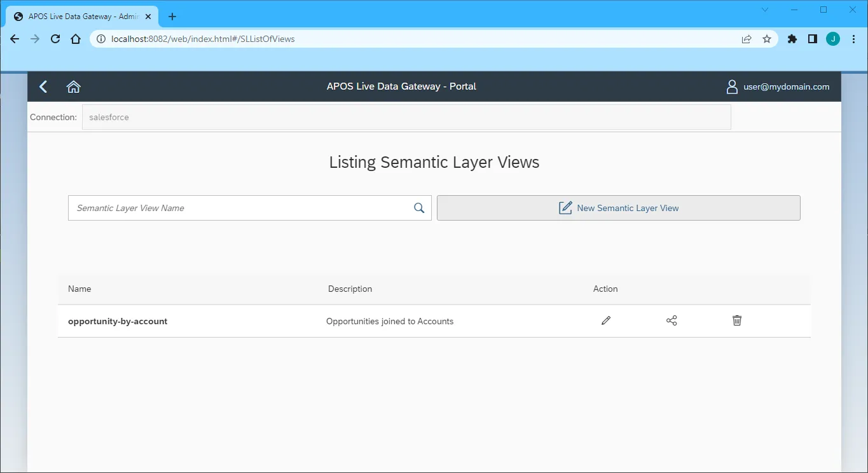868x473 pixels.
Task: Open the salesforce Connection selector
Action: [407, 117]
